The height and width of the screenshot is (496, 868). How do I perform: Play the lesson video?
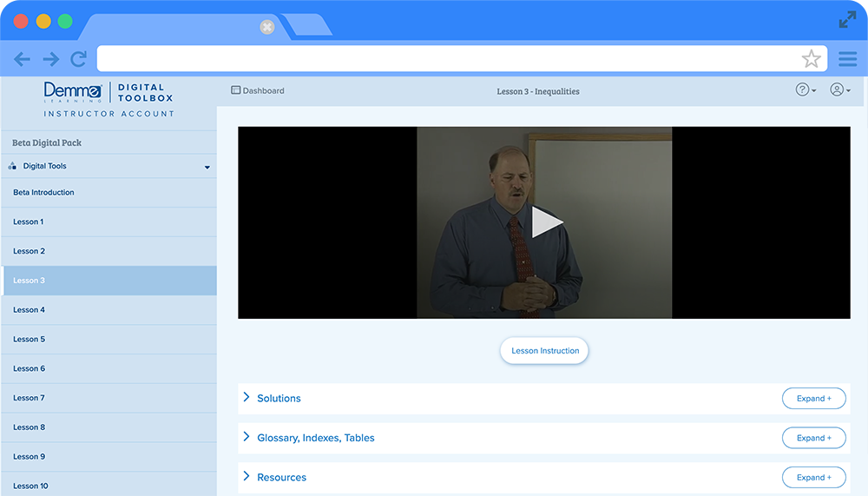click(546, 222)
